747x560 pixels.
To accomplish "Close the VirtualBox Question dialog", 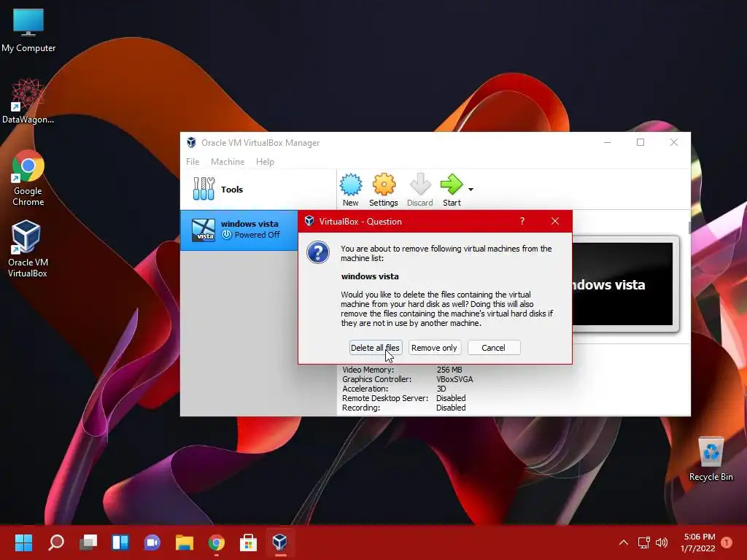I will point(555,221).
